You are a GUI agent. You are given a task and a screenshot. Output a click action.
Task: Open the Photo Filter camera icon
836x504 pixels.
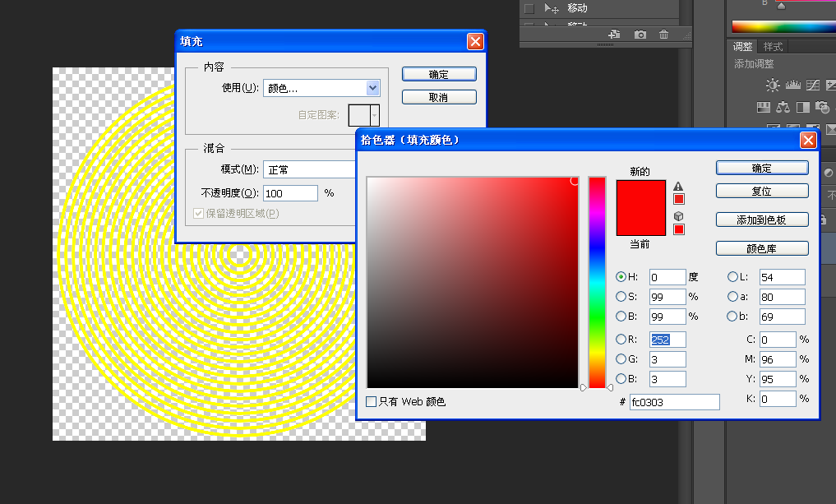pyautogui.click(x=822, y=108)
